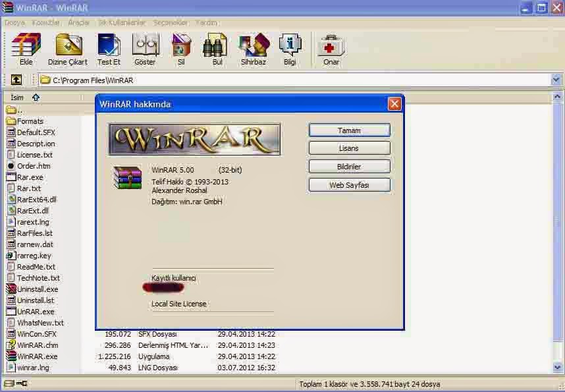Click the Tamam button

tap(349, 130)
